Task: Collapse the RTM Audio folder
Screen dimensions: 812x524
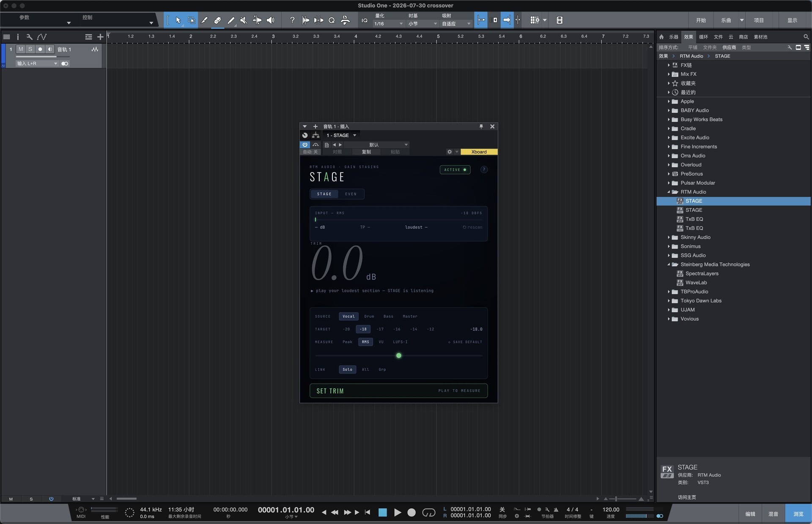Action: 669,192
